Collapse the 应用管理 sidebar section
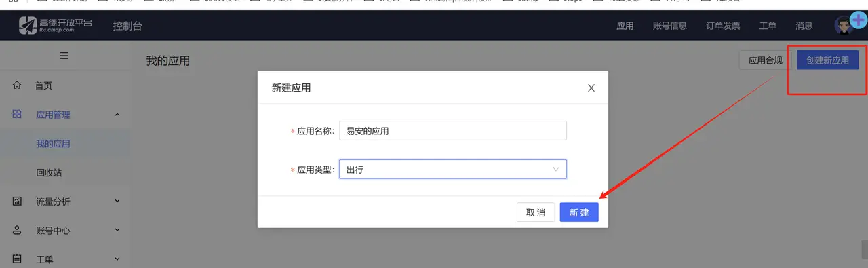868x268 pixels. click(x=117, y=115)
